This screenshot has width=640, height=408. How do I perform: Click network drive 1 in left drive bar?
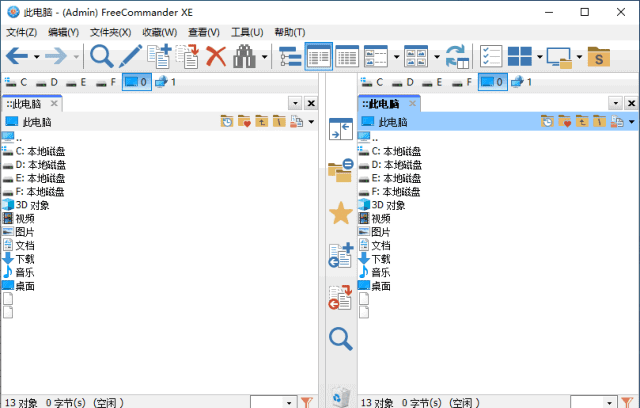point(165,82)
